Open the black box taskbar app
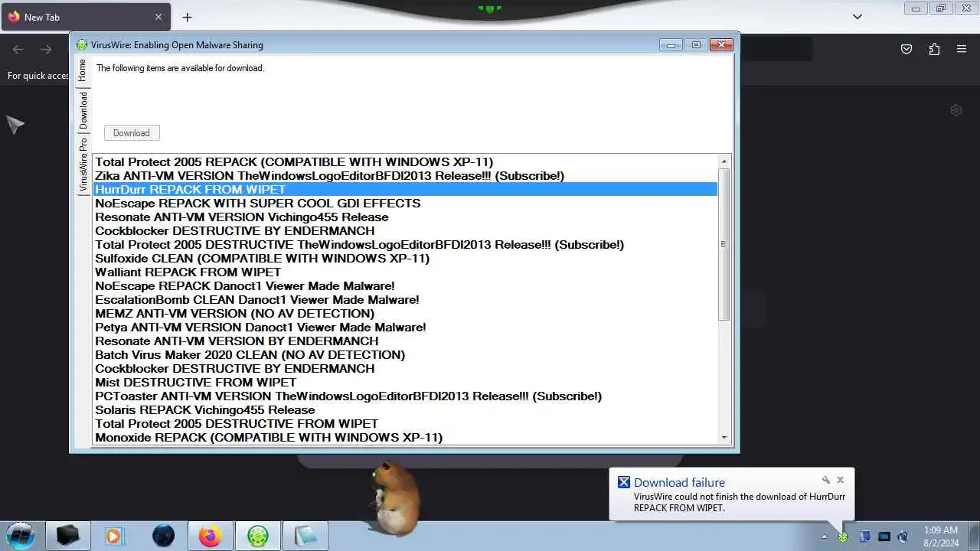This screenshot has width=980, height=551. pyautogui.click(x=67, y=536)
